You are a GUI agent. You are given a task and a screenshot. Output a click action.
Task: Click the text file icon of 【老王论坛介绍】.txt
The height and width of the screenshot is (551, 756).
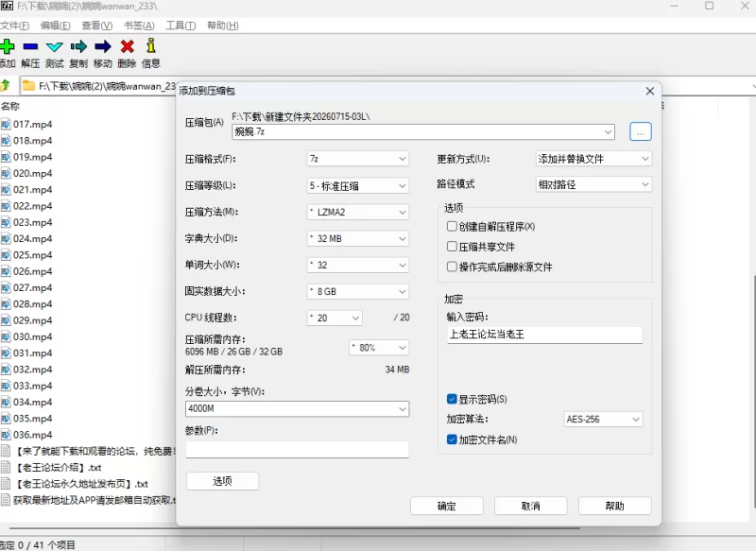[6, 467]
